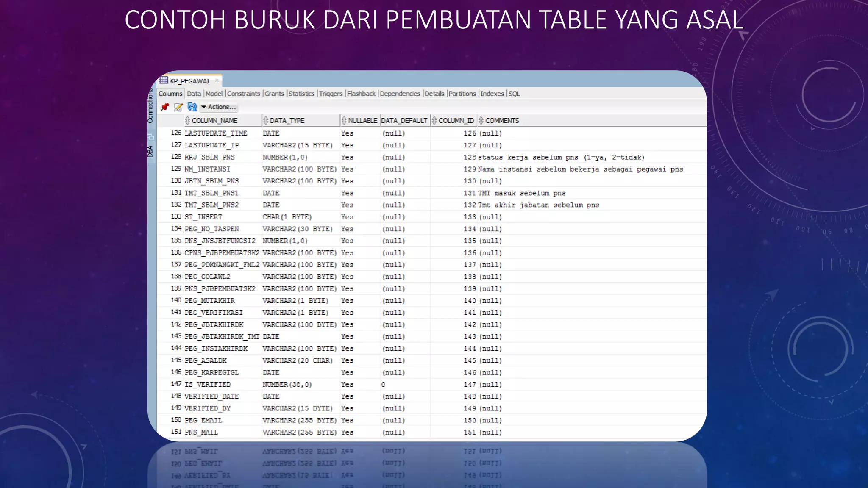Click sort arrows icon on NULLABLE header
The width and height of the screenshot is (868, 488).
pyautogui.click(x=344, y=121)
